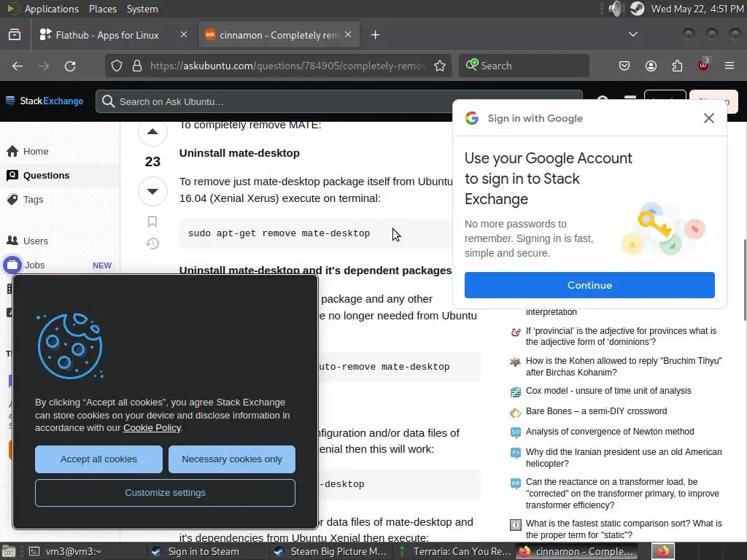The height and width of the screenshot is (560, 747).
Task: Open the System menu
Action: pos(142,9)
